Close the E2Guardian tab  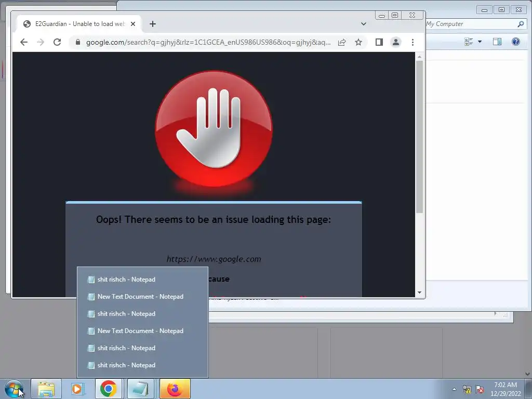133,24
